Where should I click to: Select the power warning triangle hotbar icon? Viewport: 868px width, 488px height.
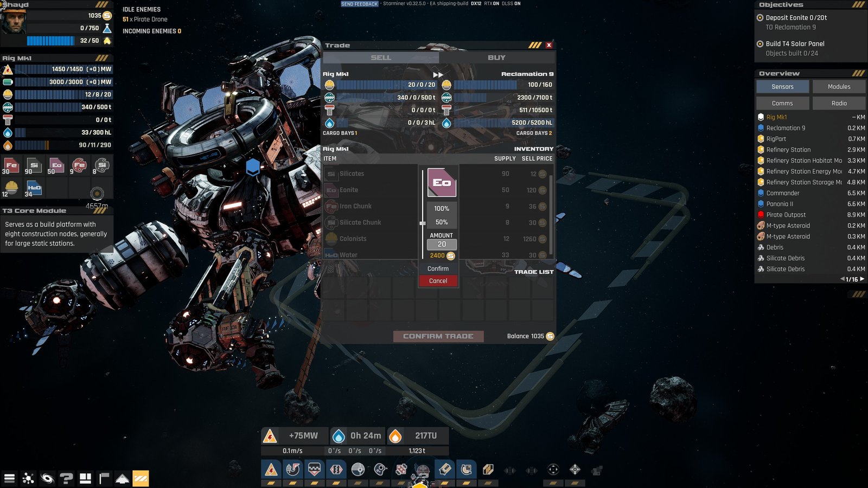pyautogui.click(x=271, y=470)
